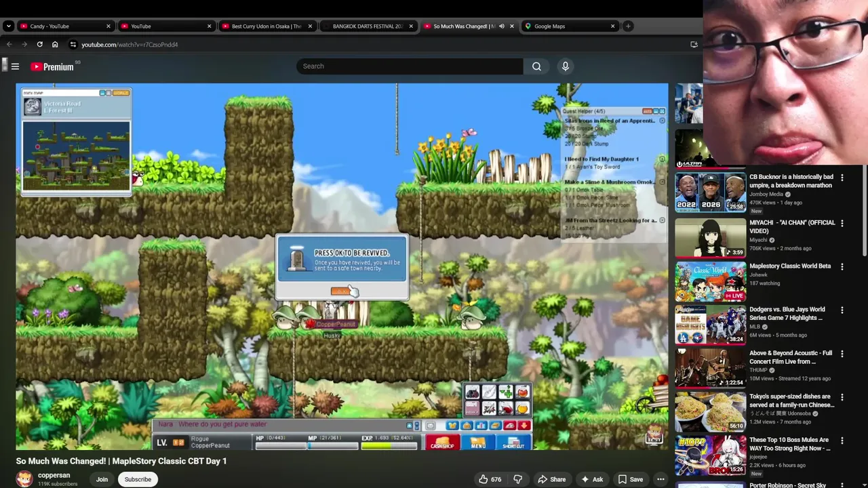Click the joiejee channel name
The image size is (868, 488).
[759, 457]
